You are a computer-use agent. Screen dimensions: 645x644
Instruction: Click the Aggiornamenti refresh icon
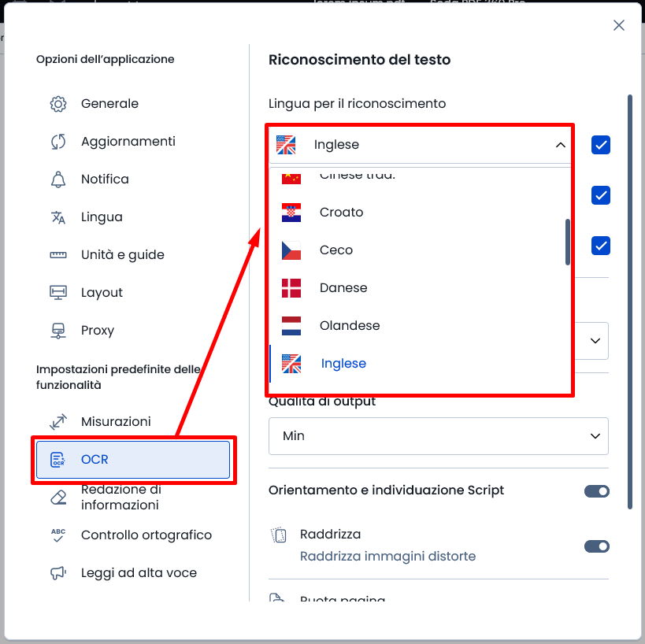click(58, 142)
